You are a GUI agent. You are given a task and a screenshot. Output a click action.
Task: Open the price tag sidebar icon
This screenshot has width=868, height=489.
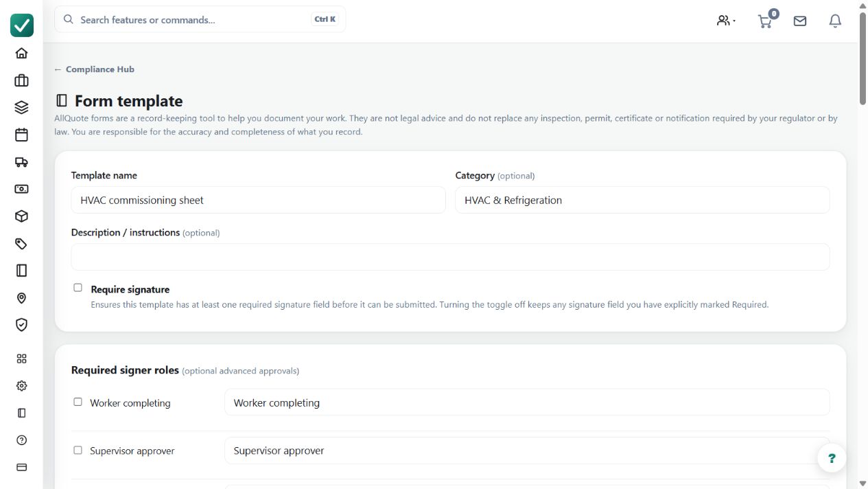[x=21, y=244]
